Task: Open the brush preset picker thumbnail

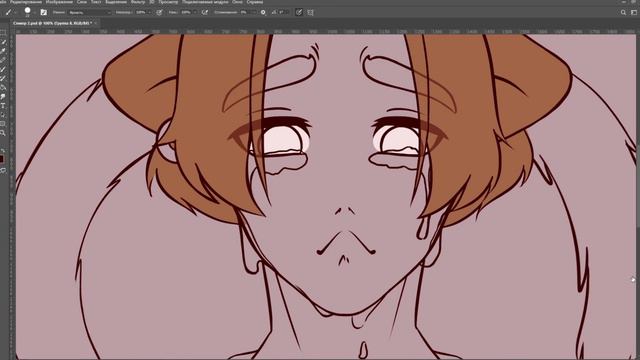Action: tap(27, 11)
